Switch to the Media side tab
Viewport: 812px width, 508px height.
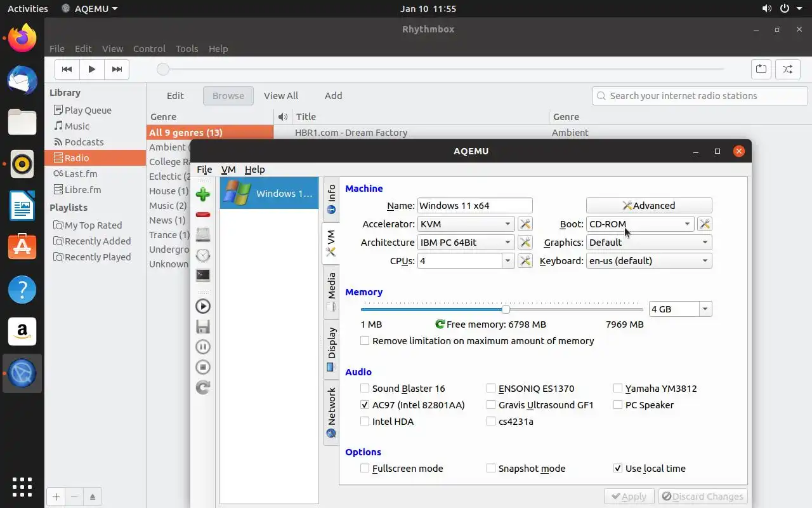331,292
